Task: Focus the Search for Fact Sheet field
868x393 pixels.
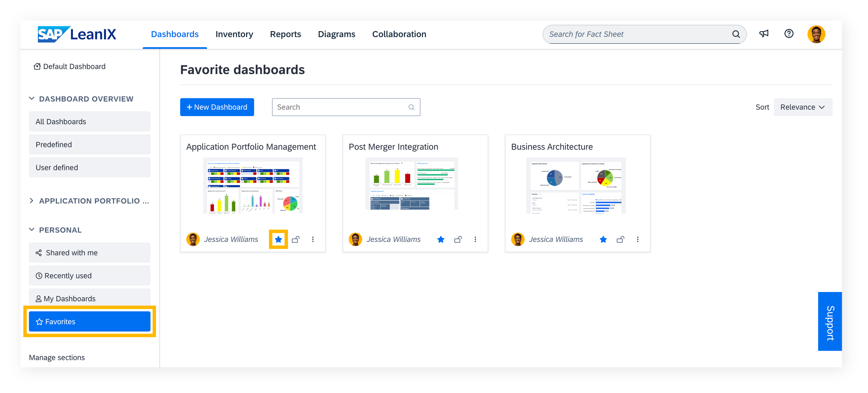Action: coord(644,34)
